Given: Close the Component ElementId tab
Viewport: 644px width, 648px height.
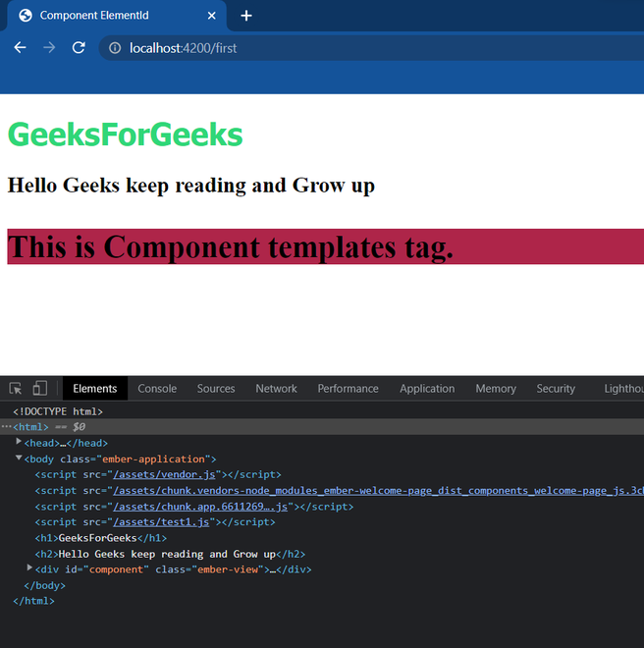Looking at the screenshot, I should (x=212, y=16).
